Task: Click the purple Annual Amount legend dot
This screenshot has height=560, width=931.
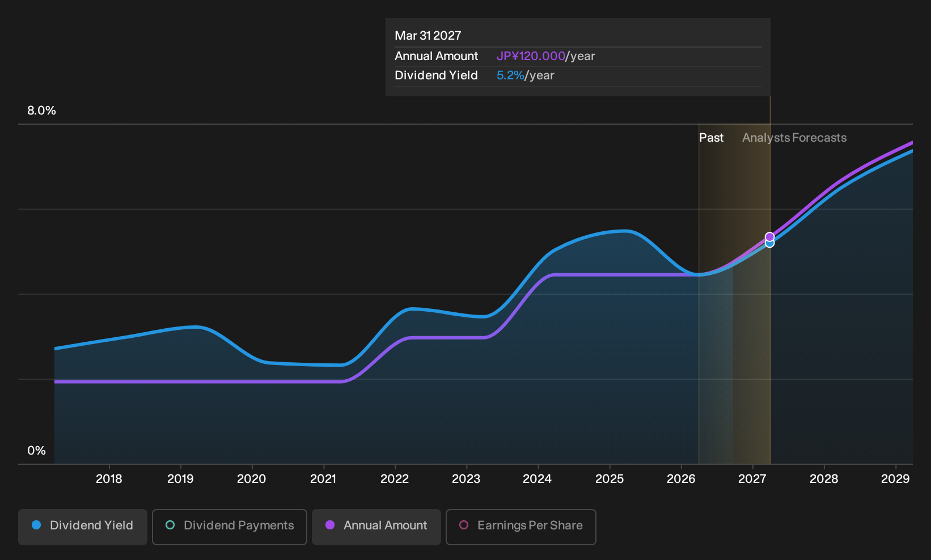Action: point(330,525)
